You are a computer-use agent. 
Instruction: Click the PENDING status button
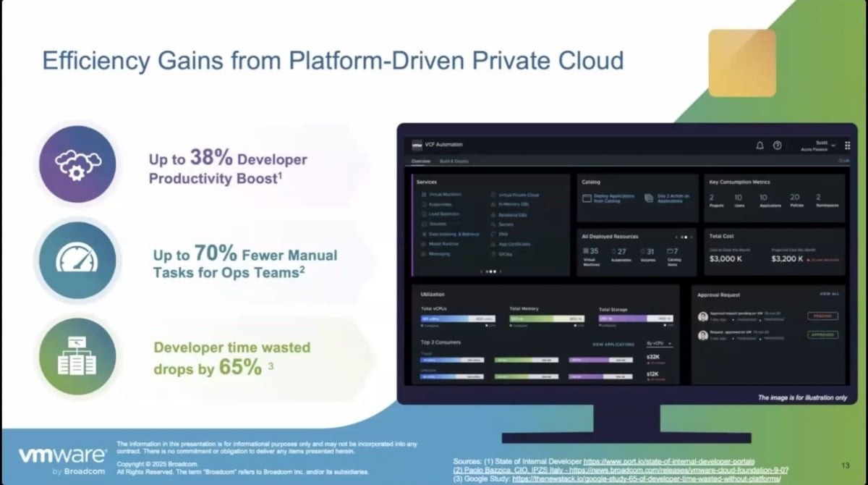[x=822, y=316]
